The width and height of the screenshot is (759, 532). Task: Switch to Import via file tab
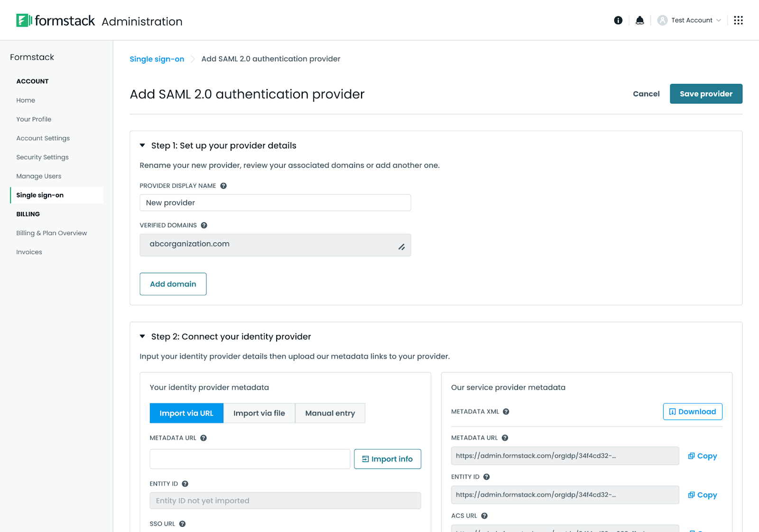pyautogui.click(x=259, y=413)
